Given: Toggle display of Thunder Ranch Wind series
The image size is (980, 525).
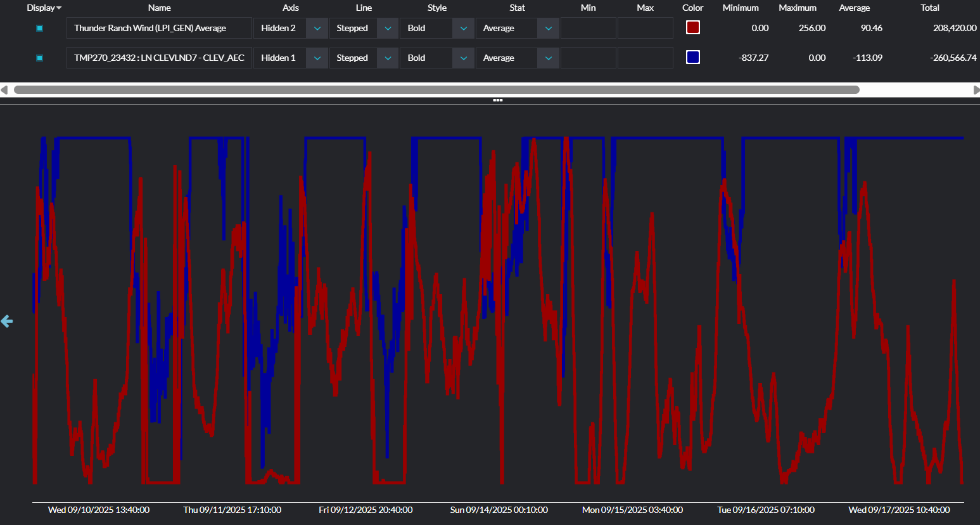Looking at the screenshot, I should pyautogui.click(x=39, y=29).
